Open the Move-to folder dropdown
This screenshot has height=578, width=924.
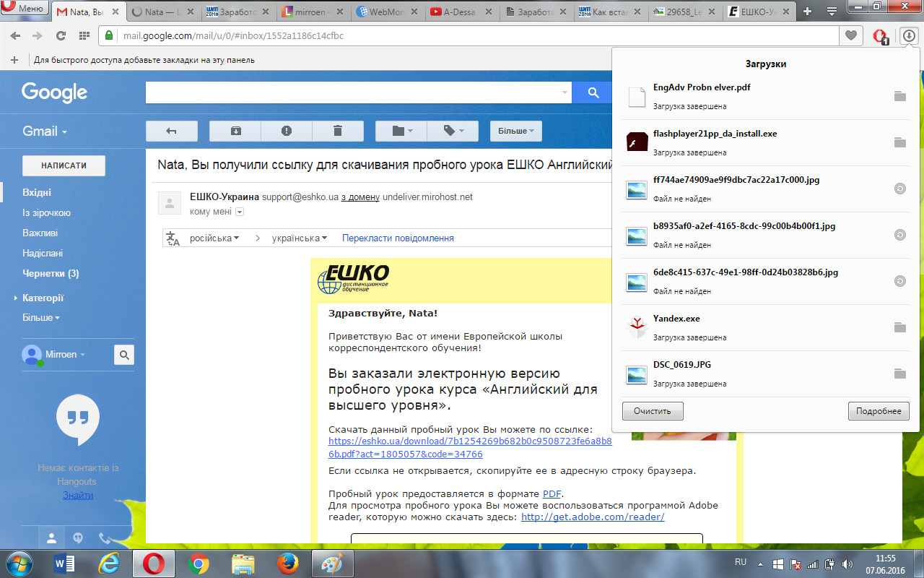(401, 131)
